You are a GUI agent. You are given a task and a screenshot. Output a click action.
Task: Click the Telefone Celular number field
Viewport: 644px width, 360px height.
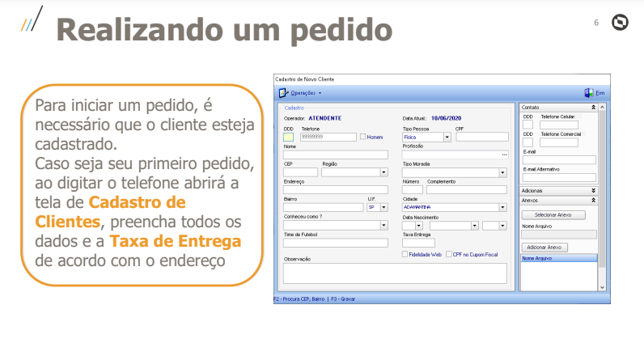pos(559,125)
